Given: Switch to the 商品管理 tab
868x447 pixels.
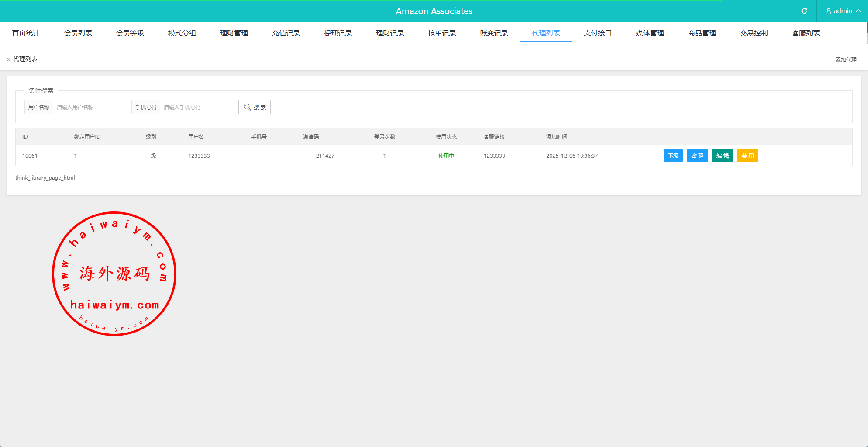Looking at the screenshot, I should 702,33.
